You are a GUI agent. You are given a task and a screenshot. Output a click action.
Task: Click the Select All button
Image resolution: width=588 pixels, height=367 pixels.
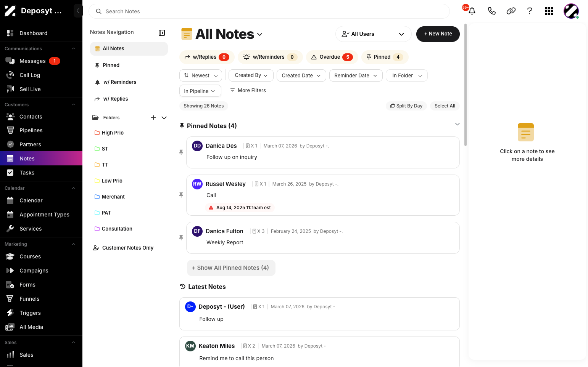(x=445, y=106)
